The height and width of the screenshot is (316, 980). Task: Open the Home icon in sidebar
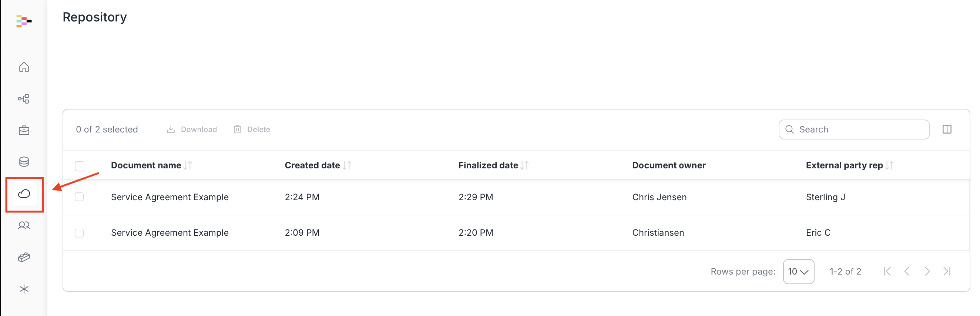[24, 67]
